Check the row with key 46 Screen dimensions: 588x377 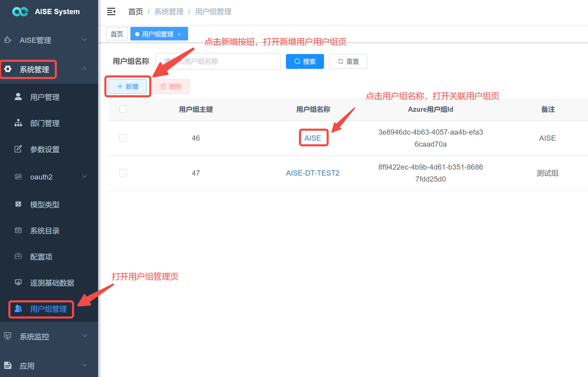123,138
